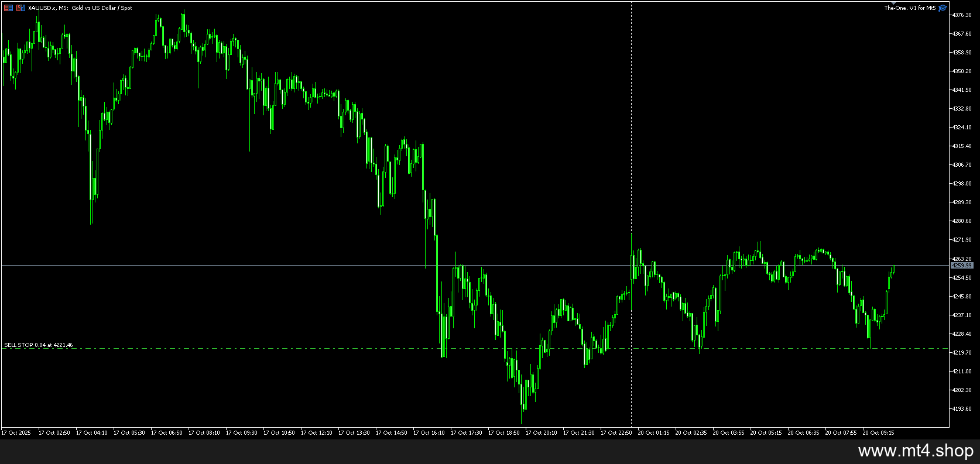Click the 4271.90 price axis label

(962, 240)
